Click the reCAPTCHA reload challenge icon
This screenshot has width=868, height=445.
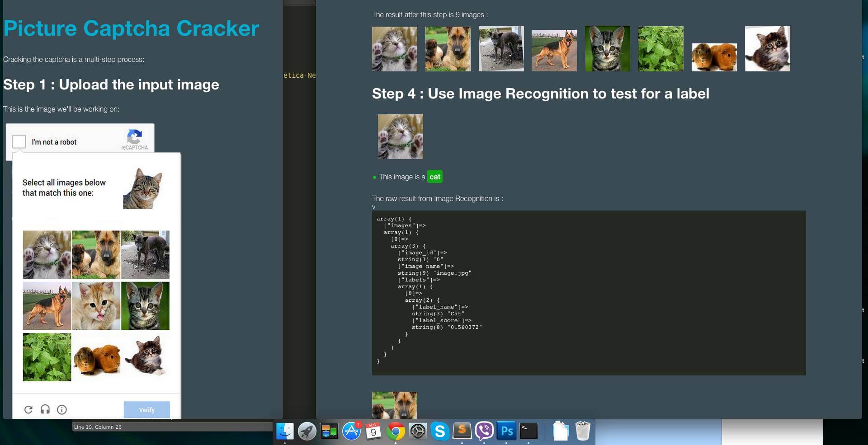point(28,410)
